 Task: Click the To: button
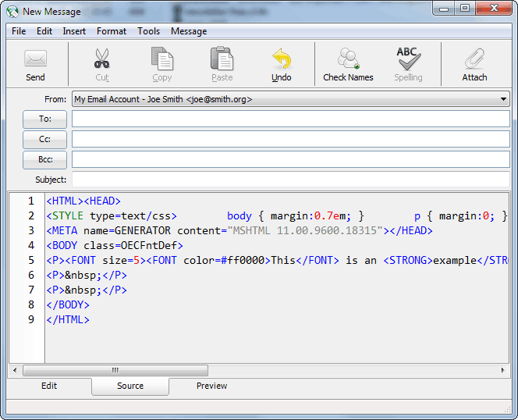44,119
